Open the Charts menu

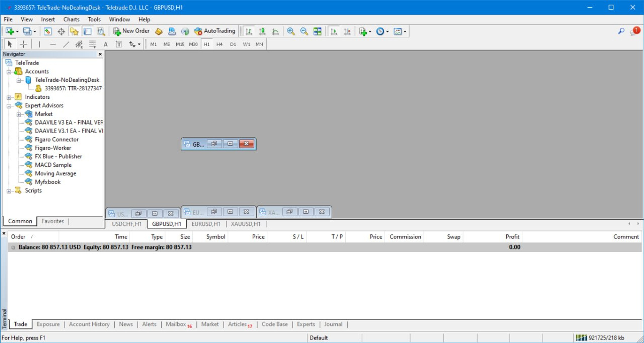71,19
